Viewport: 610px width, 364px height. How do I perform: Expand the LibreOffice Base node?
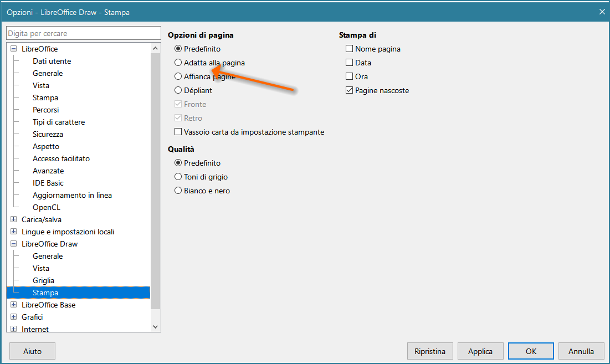click(x=14, y=305)
